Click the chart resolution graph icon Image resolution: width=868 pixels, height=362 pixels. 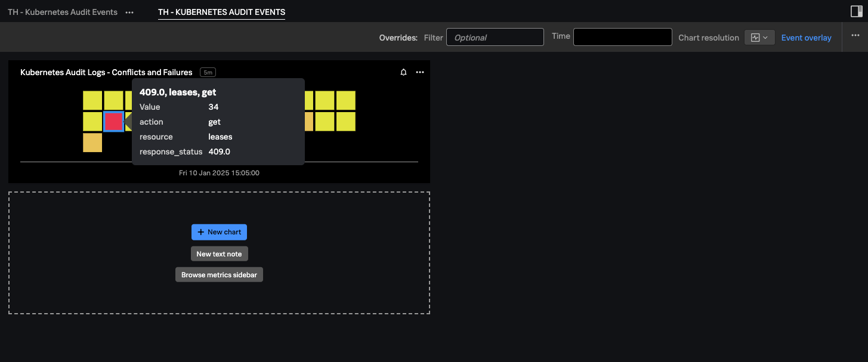pyautogui.click(x=755, y=37)
